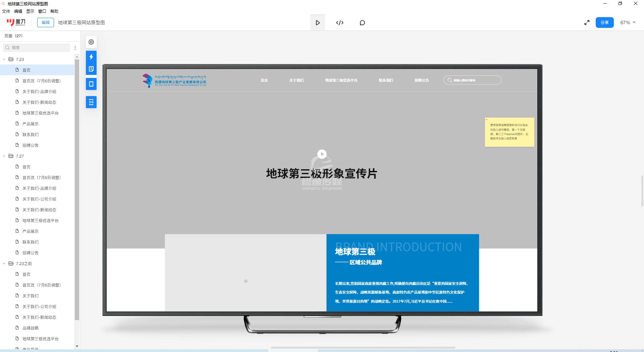
Task: Collapse the 7.23 folder chevron
Action: point(4,59)
